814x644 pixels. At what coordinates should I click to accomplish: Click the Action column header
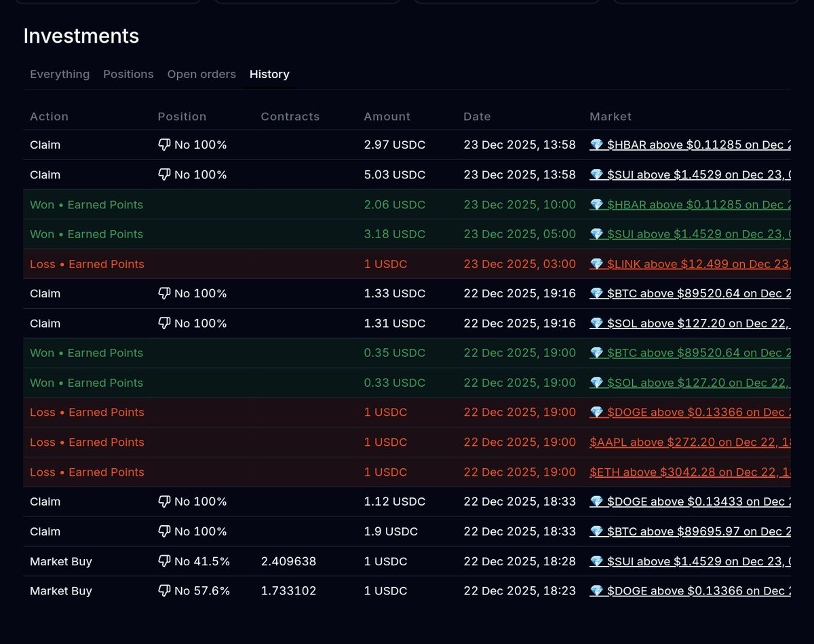(x=49, y=117)
